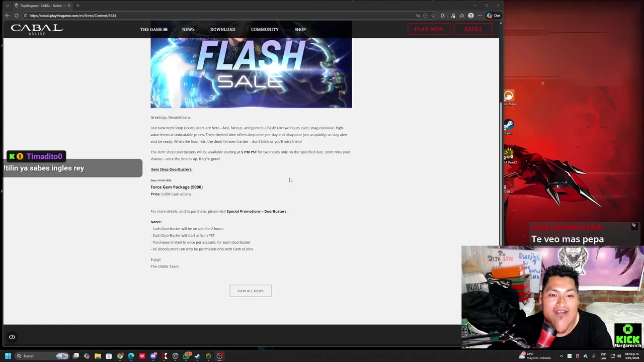
Task: Click the Force Gem Package (5000) title
Action: (177, 187)
